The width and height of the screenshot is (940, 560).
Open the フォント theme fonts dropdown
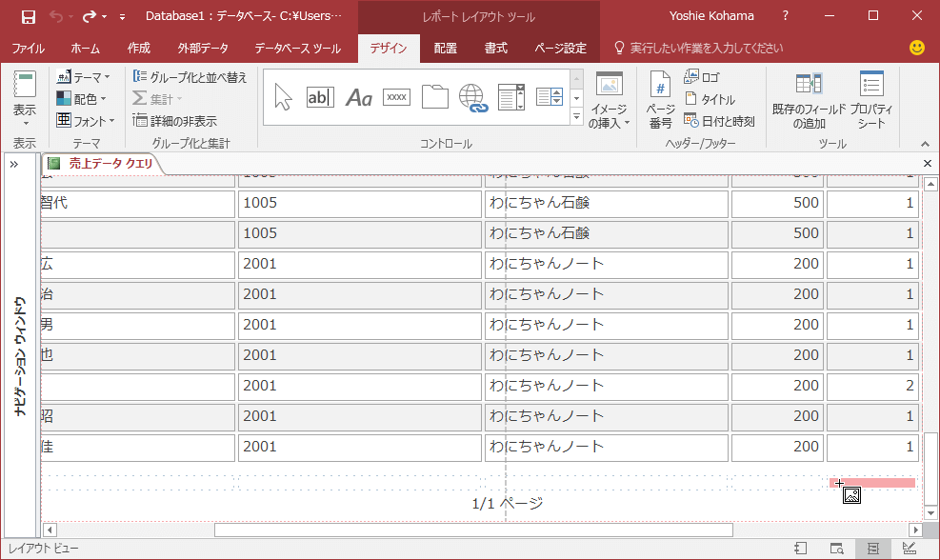[85, 121]
